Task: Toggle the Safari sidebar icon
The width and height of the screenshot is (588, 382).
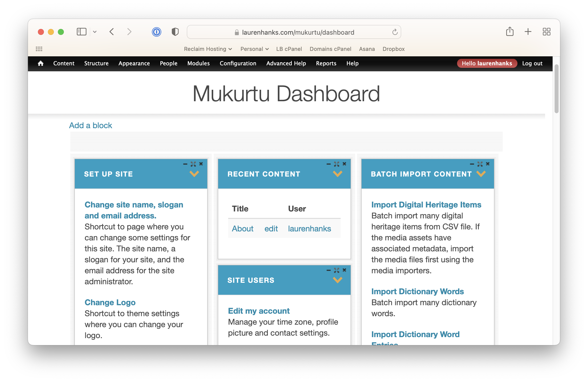Action: [82, 32]
